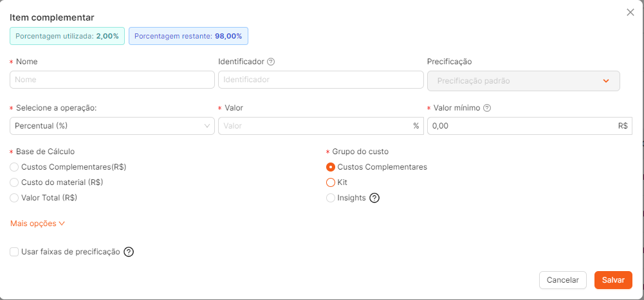
Task: Open the Precificação dropdown
Action: [x=524, y=81]
